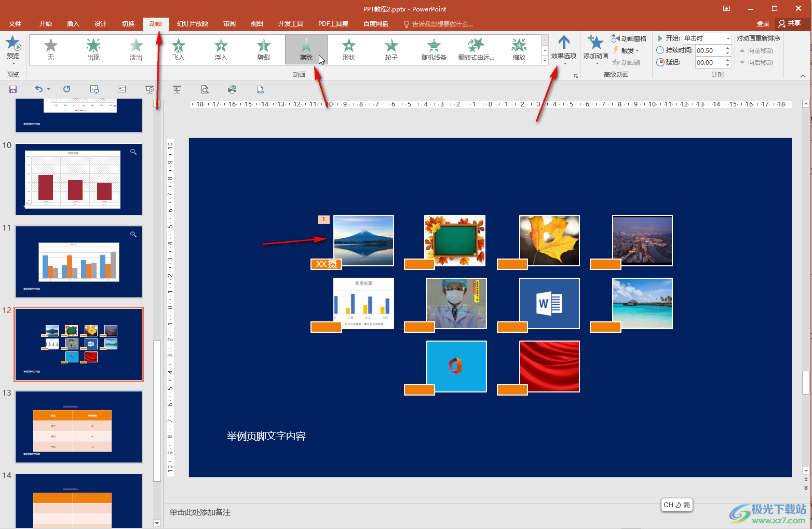Open the Home tab

(x=45, y=24)
